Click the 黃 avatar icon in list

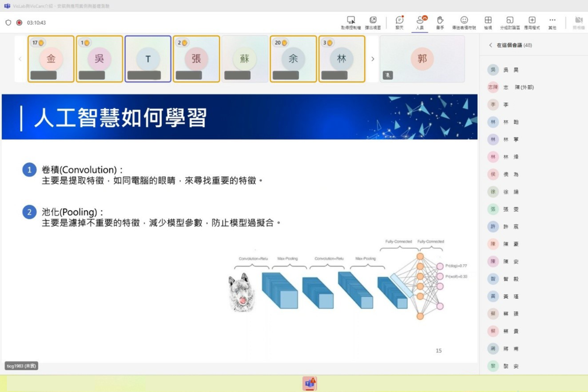(493, 296)
